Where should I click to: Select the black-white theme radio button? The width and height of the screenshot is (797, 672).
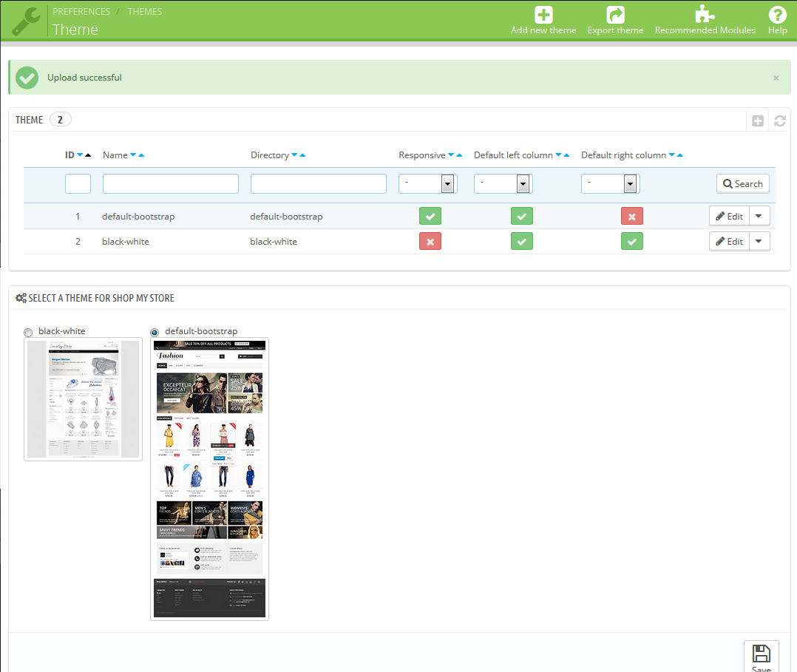click(29, 332)
